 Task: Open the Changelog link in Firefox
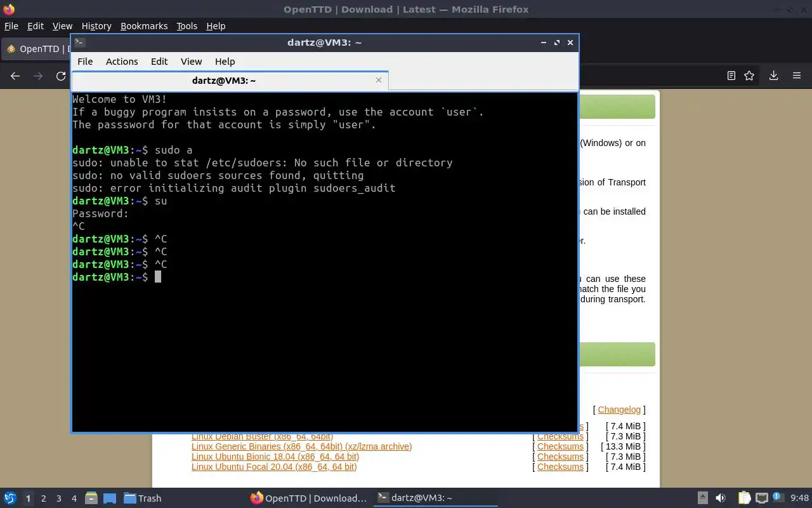coord(619,410)
